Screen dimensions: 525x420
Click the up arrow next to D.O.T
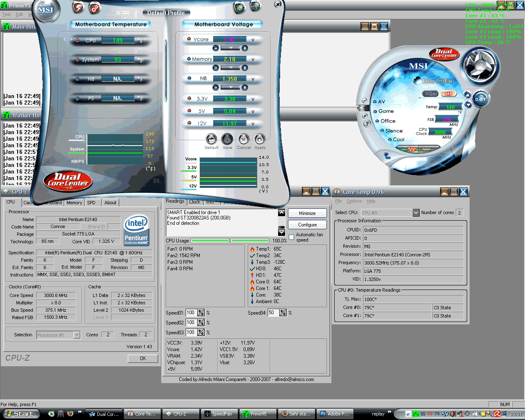pos(467,95)
